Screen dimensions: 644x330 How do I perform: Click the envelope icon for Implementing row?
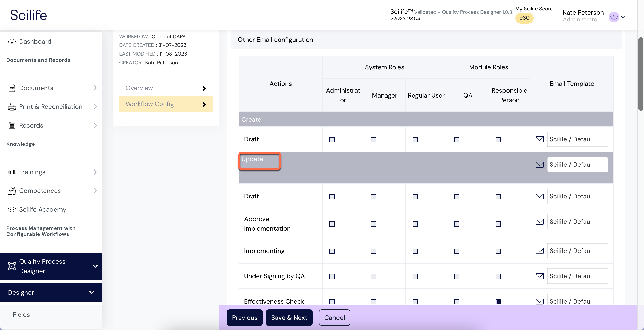click(x=539, y=251)
